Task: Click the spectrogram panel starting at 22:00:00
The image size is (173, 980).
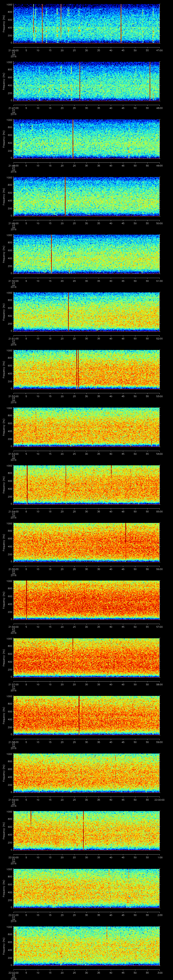Action: coord(87,831)
